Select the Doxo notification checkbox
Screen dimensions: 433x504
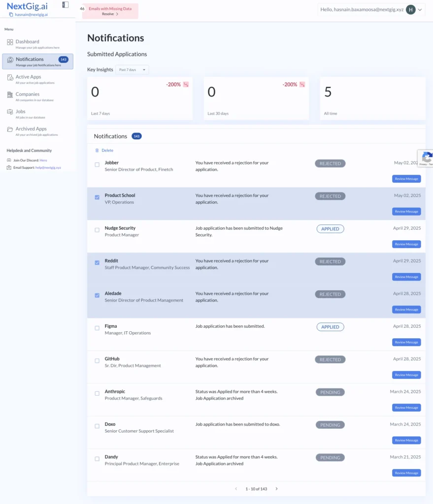[x=97, y=426]
